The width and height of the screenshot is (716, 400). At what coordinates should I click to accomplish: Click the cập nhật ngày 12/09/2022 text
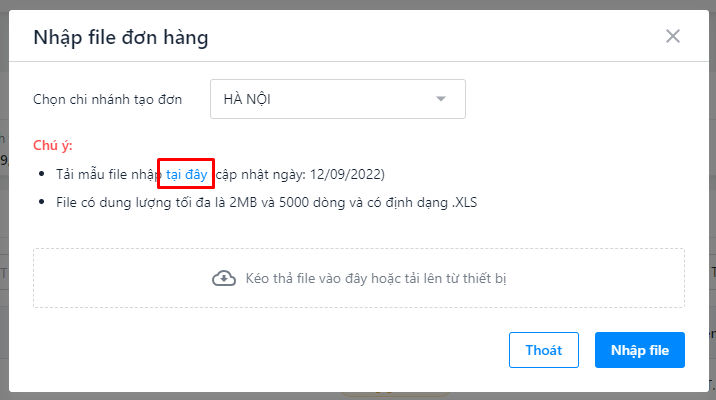point(300,174)
